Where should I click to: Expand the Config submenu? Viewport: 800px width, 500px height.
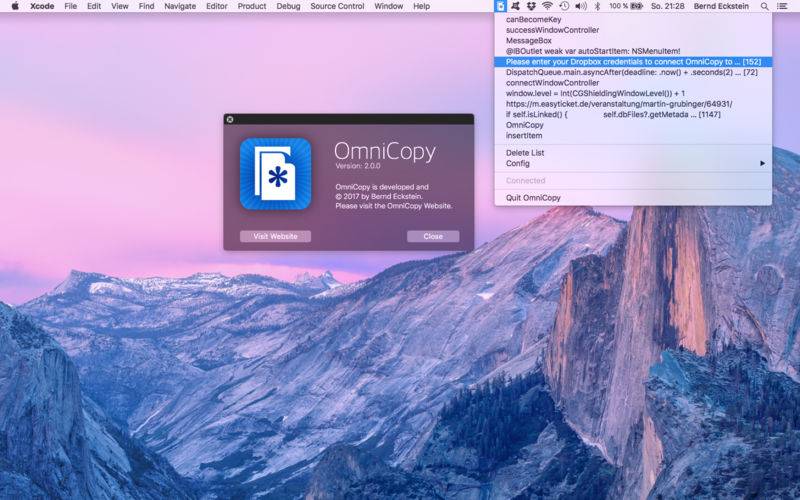(633, 163)
